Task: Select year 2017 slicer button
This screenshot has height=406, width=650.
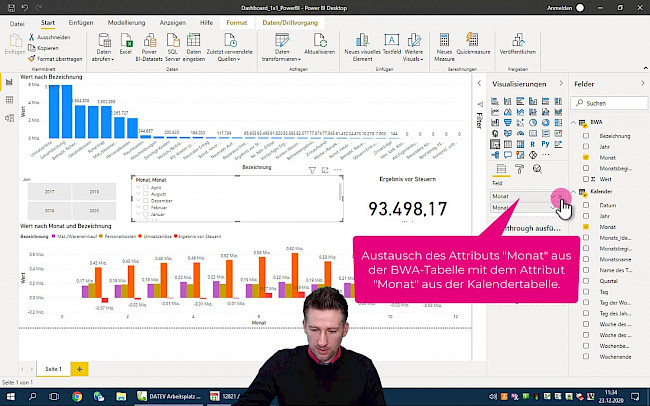Action: coord(48,191)
